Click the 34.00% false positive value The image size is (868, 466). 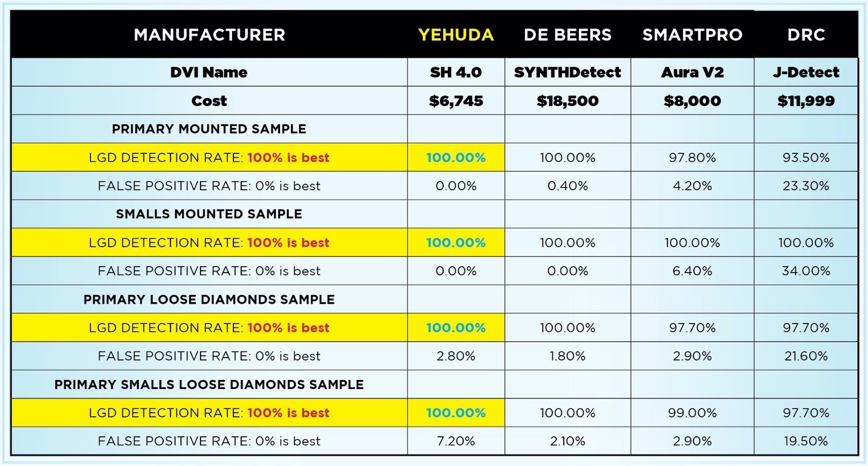(806, 271)
